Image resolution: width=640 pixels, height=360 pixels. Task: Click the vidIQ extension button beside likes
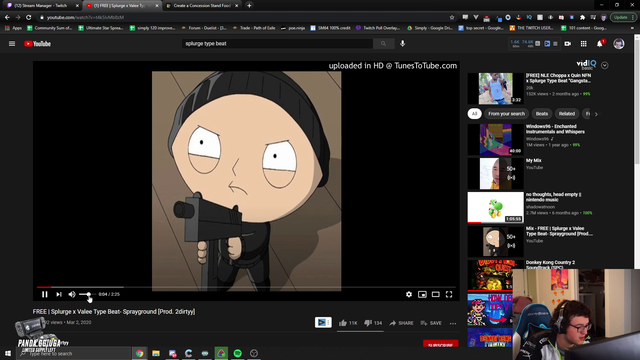323,322
